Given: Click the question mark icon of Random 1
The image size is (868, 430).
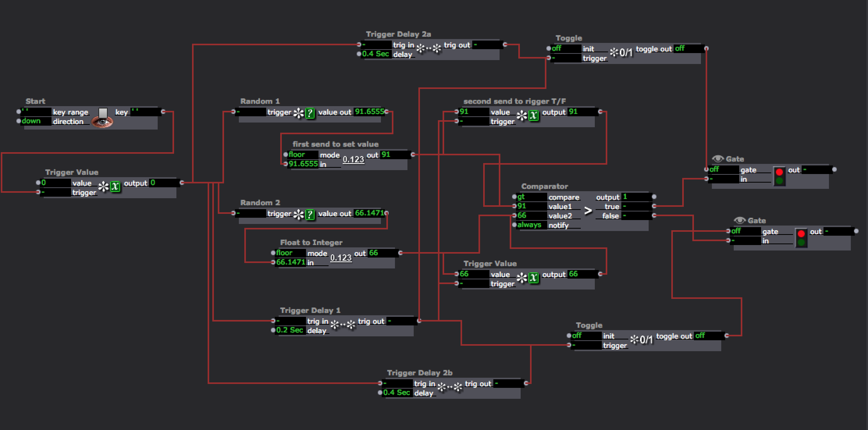Looking at the screenshot, I should 310,114.
